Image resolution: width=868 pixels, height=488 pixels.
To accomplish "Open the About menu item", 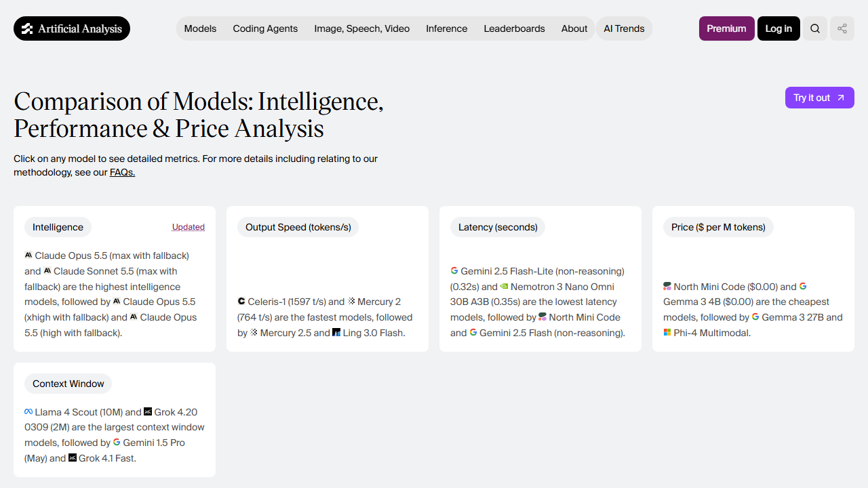I will tap(574, 28).
